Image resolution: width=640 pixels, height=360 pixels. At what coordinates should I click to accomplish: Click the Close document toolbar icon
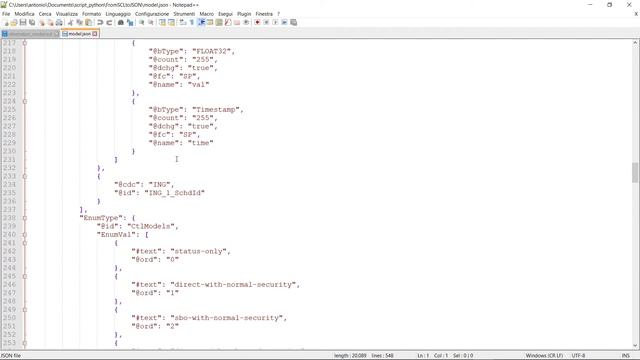point(42,22)
